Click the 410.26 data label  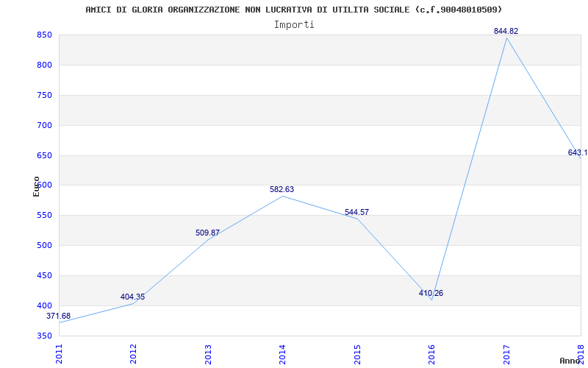pyautogui.click(x=431, y=293)
